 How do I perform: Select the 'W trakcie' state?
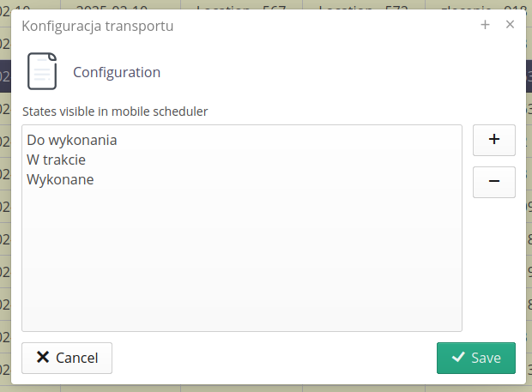tap(57, 160)
